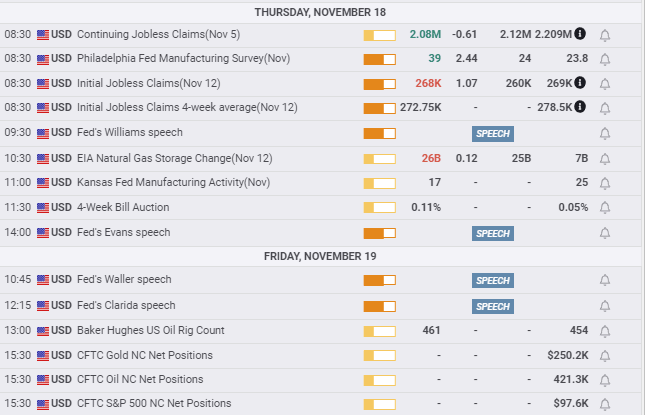This screenshot has width=645, height=415.
Task: Click bell icon for Philadelphia Fed Manufacturing Survey
Action: tap(605, 59)
